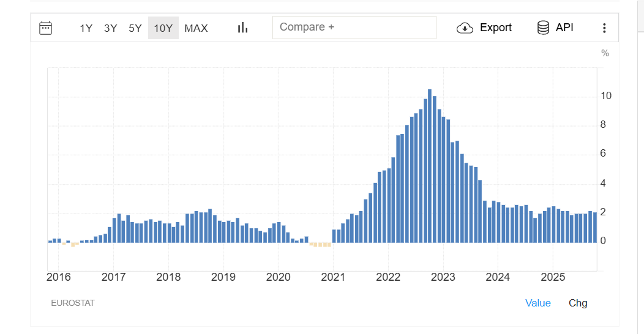
Task: Click the bar chart type icon
Action: tap(242, 28)
